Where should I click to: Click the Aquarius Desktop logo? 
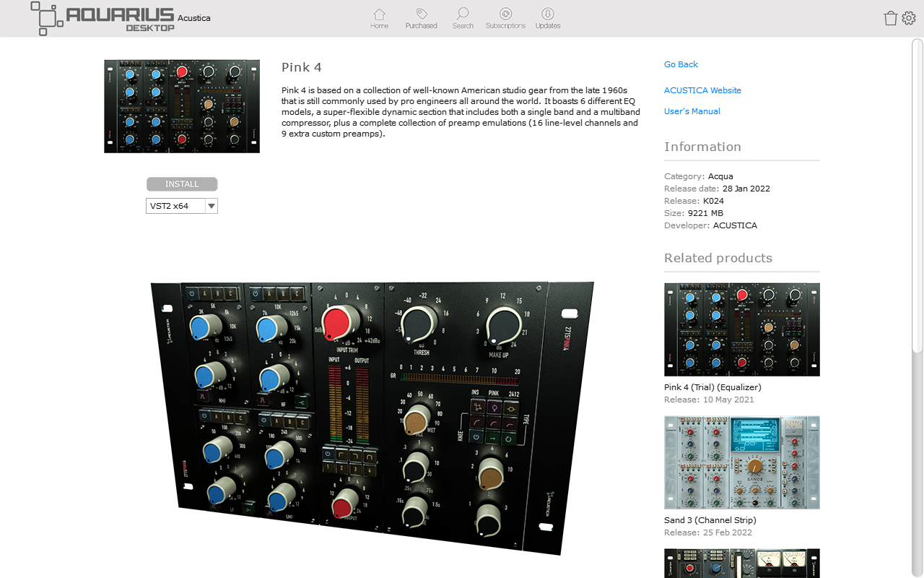point(103,18)
